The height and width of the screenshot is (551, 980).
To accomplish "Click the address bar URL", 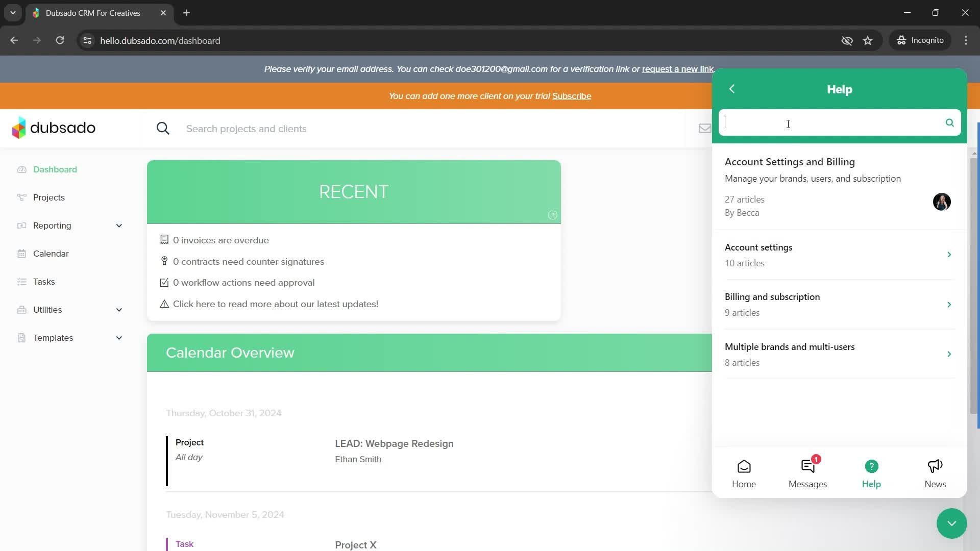I will [160, 40].
